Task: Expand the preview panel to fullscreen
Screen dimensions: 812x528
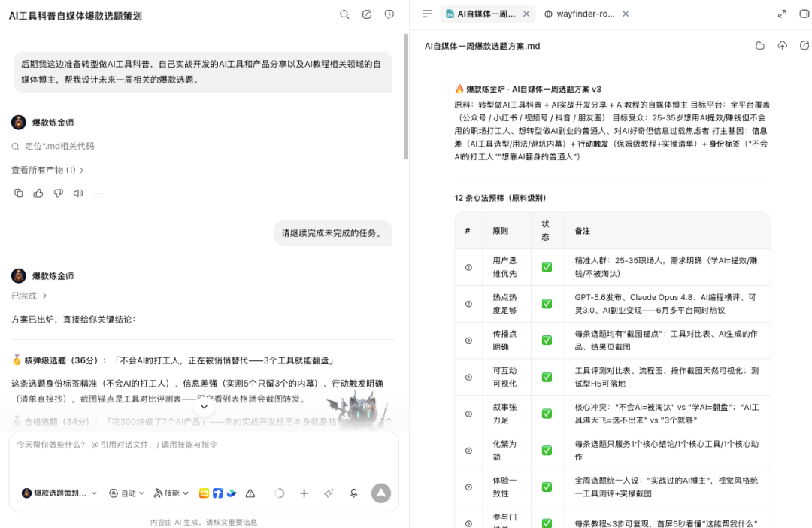Action: tap(782, 14)
